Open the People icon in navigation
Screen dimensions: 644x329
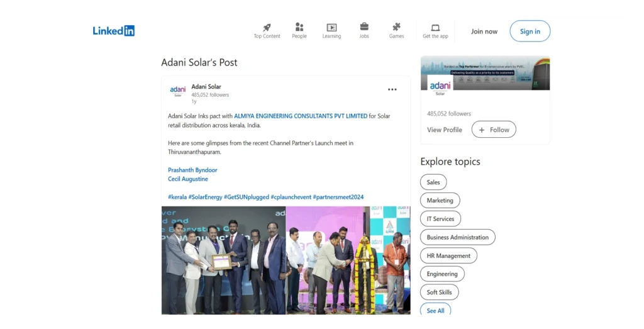click(x=299, y=28)
